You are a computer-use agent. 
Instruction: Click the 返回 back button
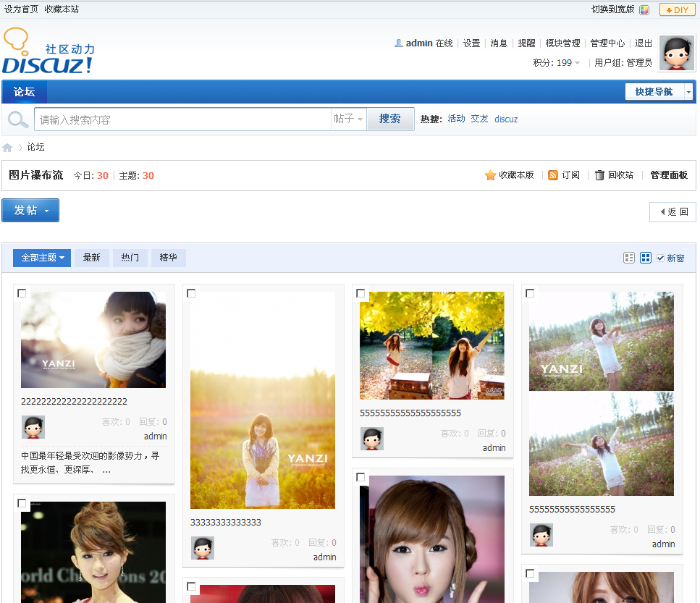click(672, 212)
